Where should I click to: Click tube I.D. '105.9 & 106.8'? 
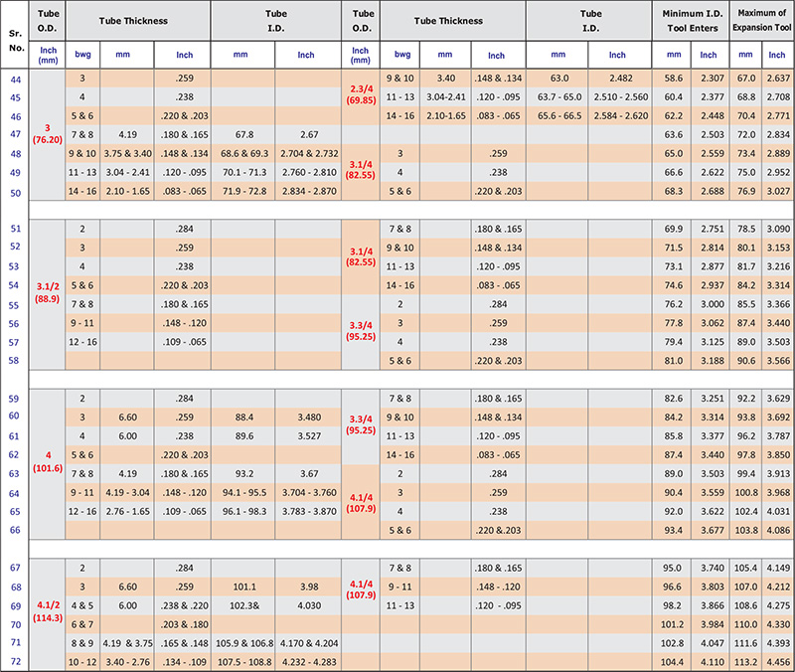244,643
